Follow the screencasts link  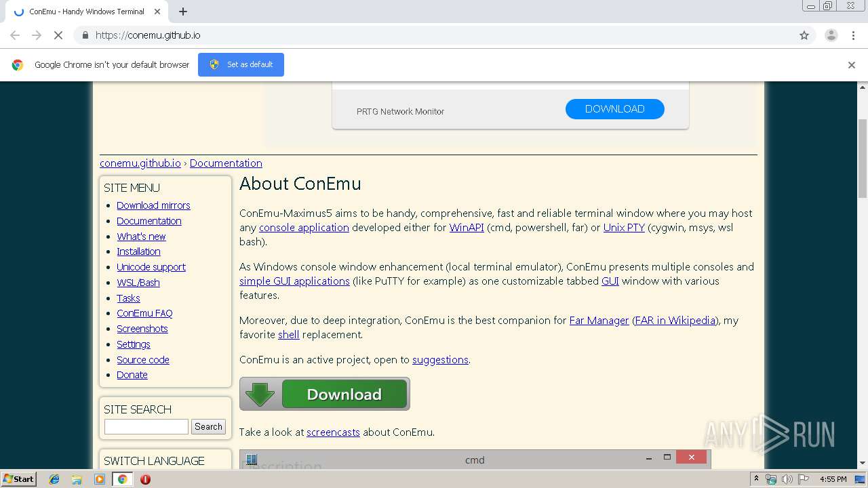tap(333, 432)
